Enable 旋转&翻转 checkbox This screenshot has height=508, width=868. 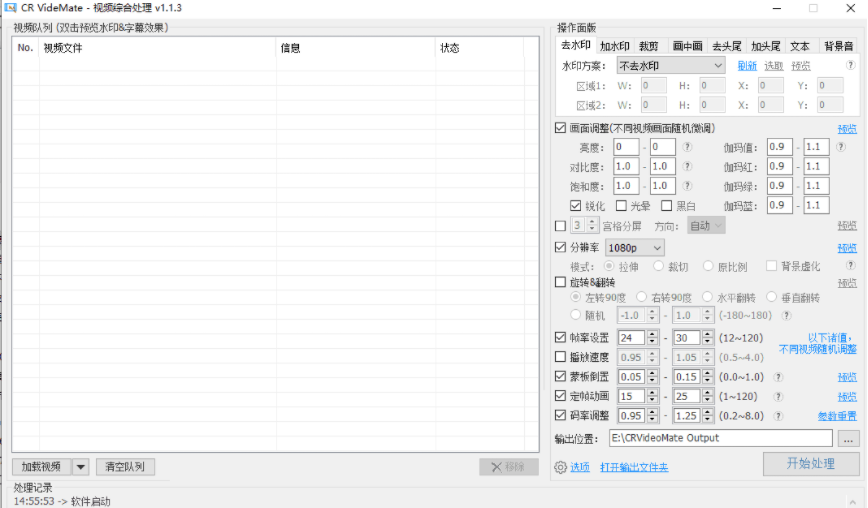click(560, 282)
